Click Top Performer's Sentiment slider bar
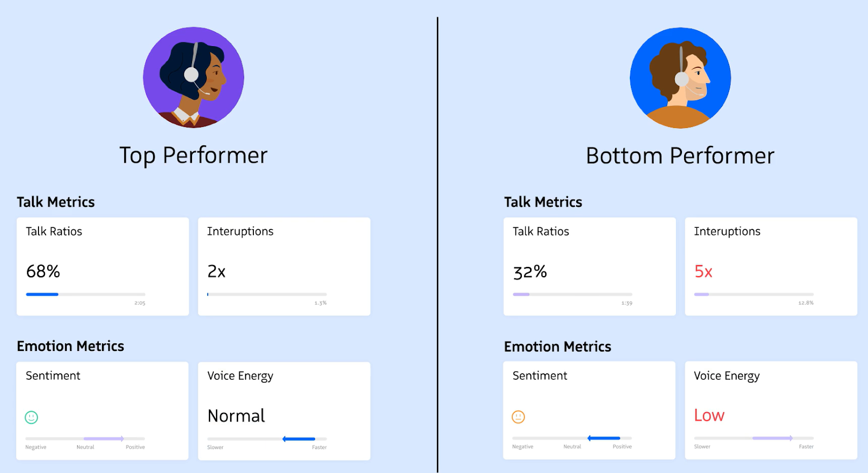 click(85, 438)
